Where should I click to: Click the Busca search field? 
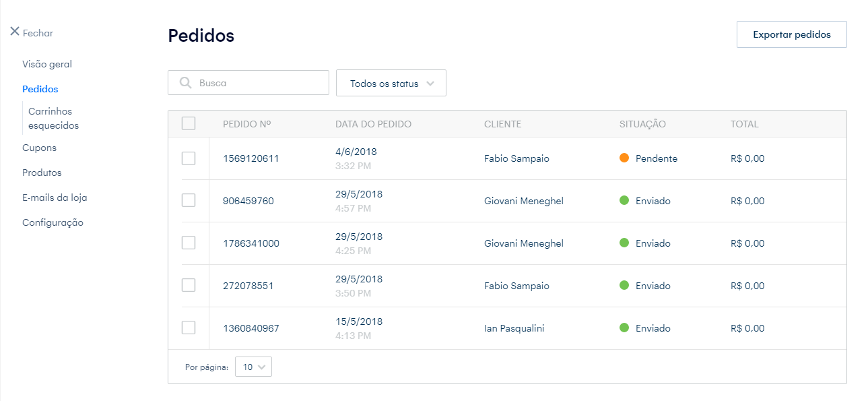click(x=259, y=83)
